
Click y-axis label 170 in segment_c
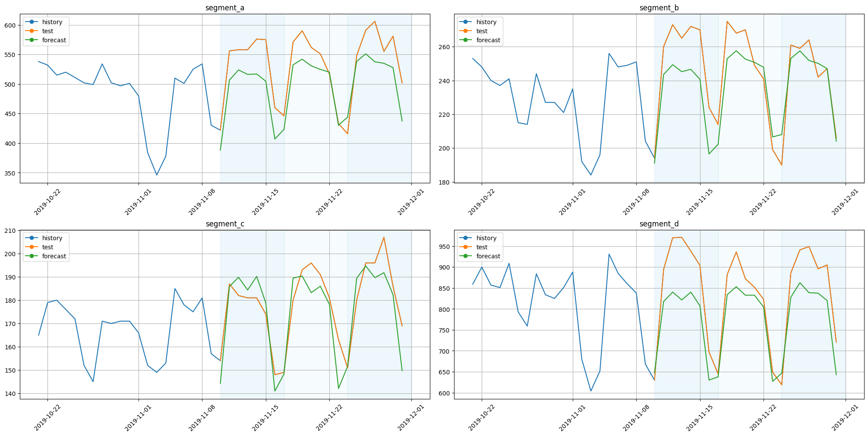pyautogui.click(x=11, y=323)
